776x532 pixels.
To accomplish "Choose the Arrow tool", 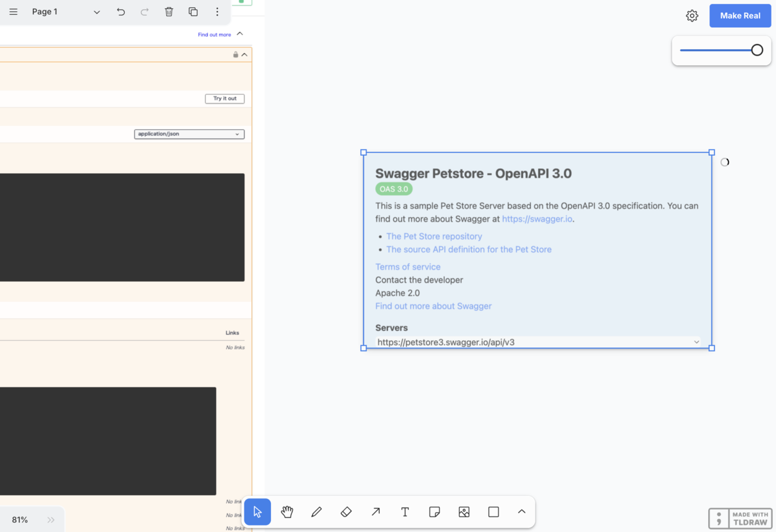I will point(376,512).
